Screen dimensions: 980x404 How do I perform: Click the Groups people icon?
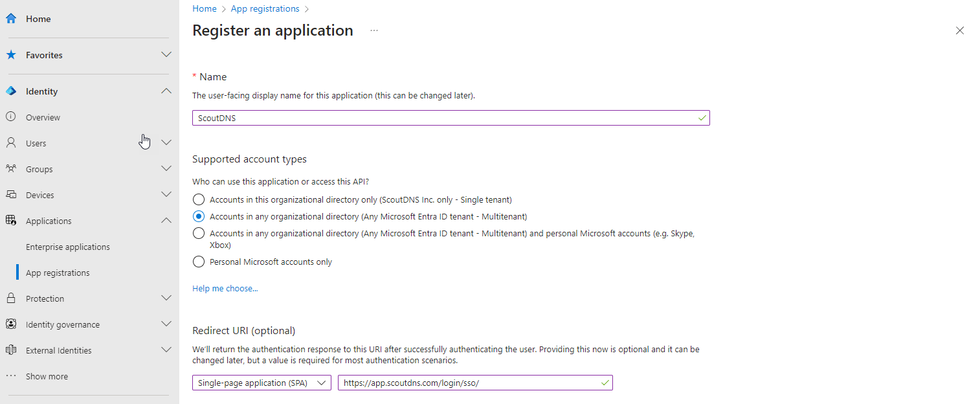(x=11, y=169)
